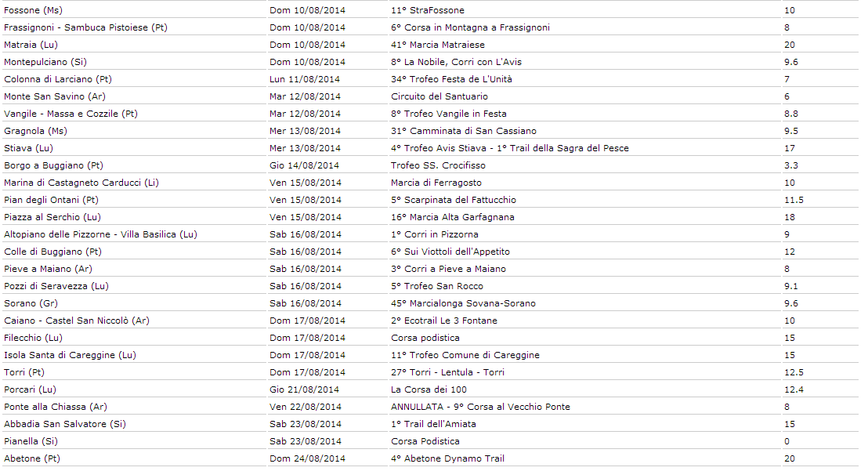Click the 5° Scarpinata del Fattucchio entry
Image resolution: width=868 pixels, height=471 pixels.
(x=454, y=200)
